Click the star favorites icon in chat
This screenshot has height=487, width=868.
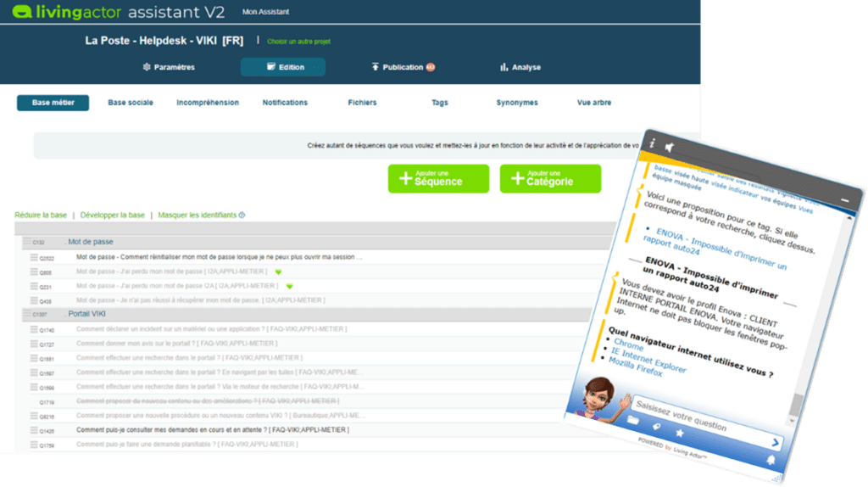680,433
